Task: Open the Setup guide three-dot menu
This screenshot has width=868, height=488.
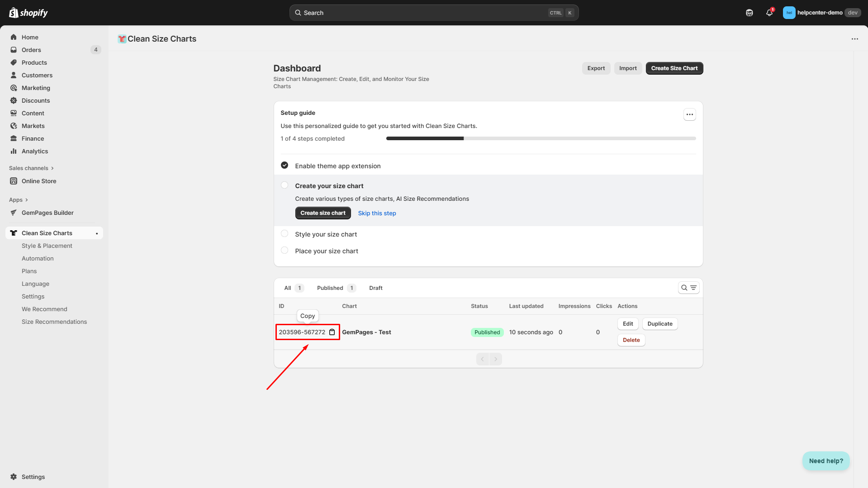Action: (689, 114)
